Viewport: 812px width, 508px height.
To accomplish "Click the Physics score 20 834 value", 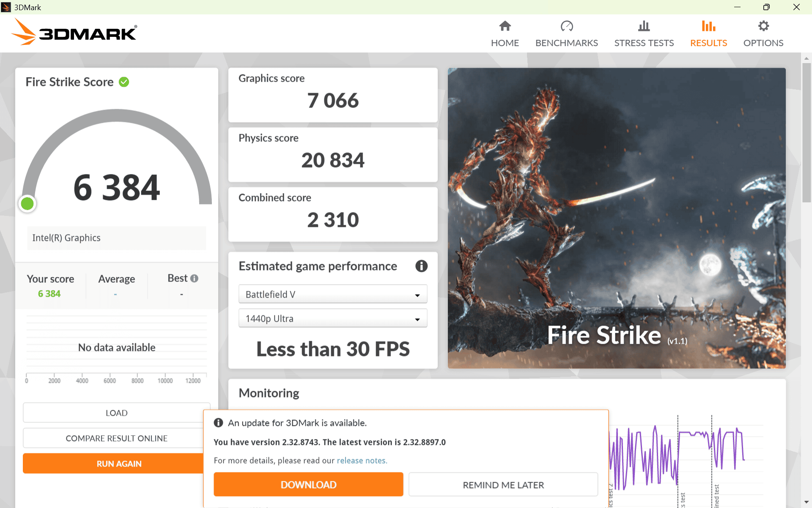I will (333, 160).
